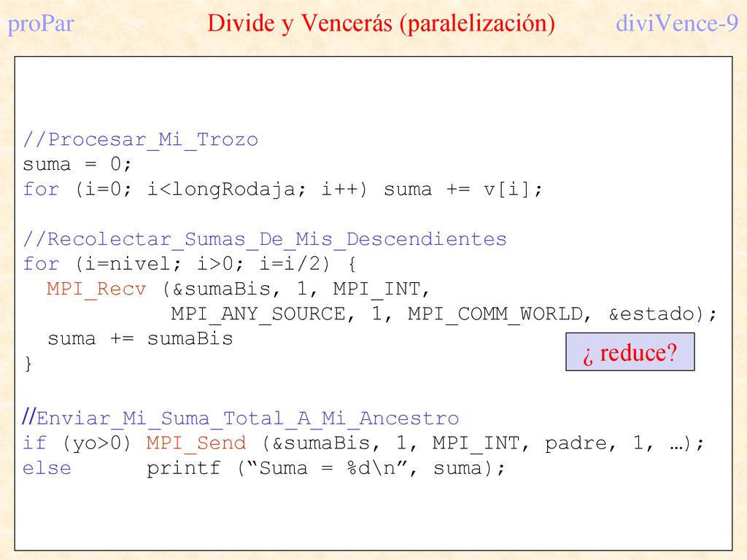Click the comment '//Recolectar_Sumas_De_Mis_Descendientes'

point(265,239)
